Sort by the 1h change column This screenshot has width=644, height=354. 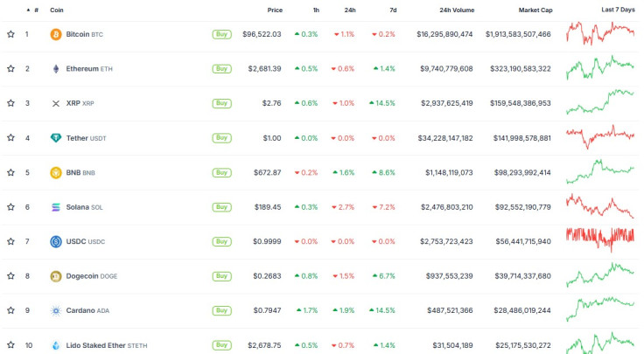click(316, 10)
